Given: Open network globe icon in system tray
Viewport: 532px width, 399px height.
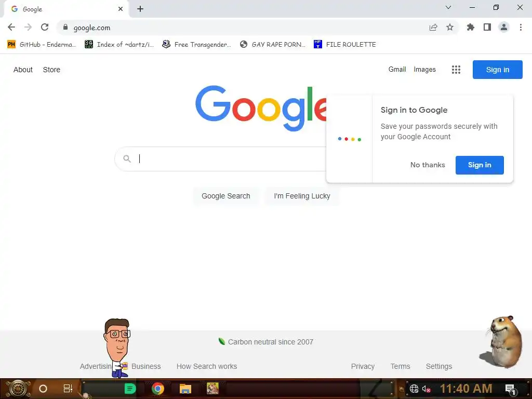Looking at the screenshot, I should 414,389.
